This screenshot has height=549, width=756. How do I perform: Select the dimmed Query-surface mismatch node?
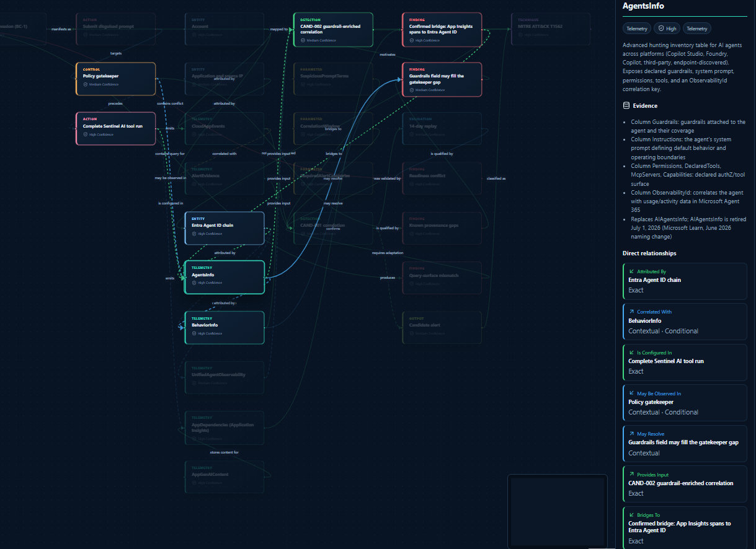coord(442,278)
